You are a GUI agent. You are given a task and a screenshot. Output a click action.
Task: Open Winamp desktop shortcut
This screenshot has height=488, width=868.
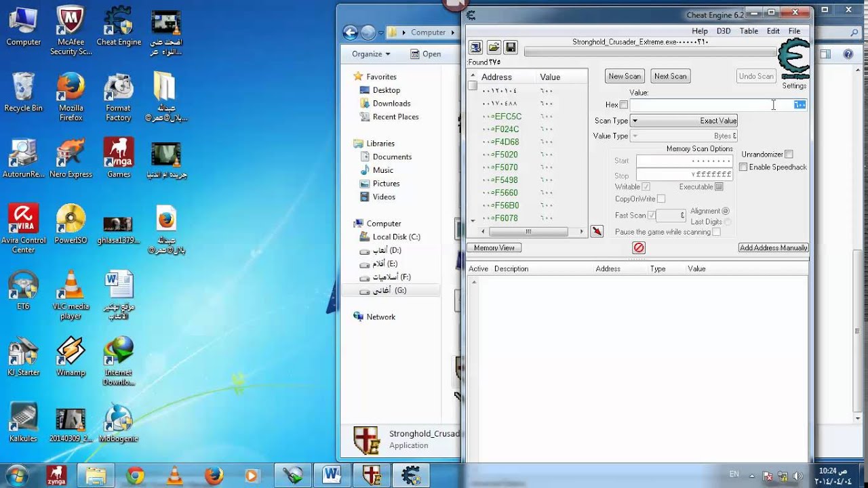point(71,357)
